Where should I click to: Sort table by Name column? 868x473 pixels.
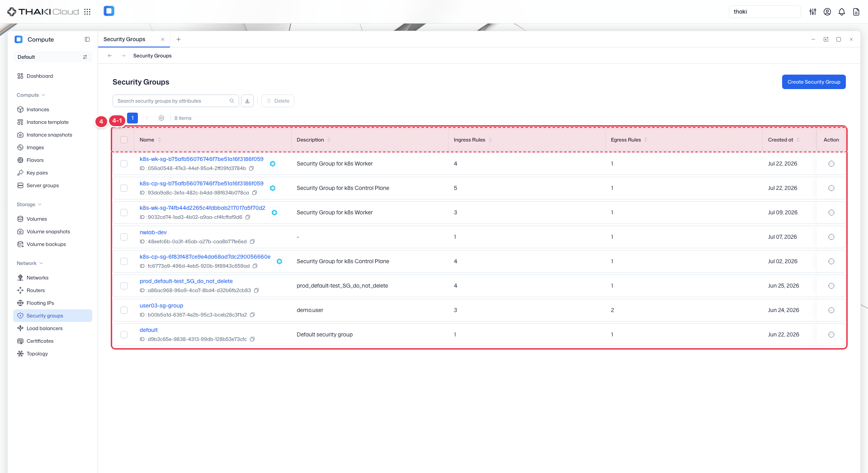[x=160, y=140]
